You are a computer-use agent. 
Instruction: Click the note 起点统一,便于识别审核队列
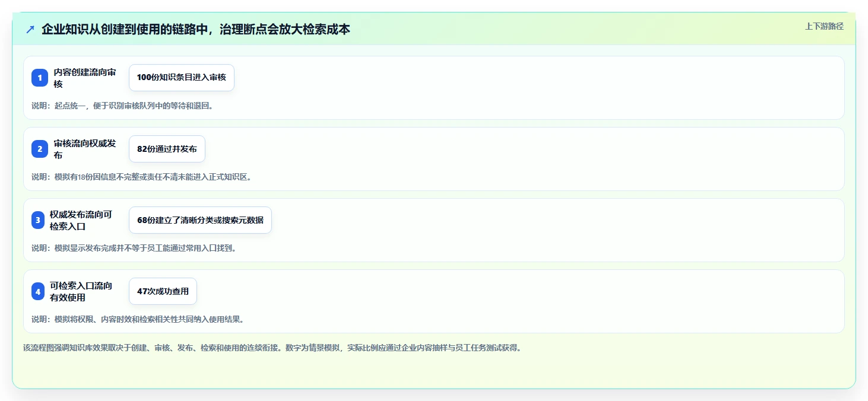click(x=122, y=106)
